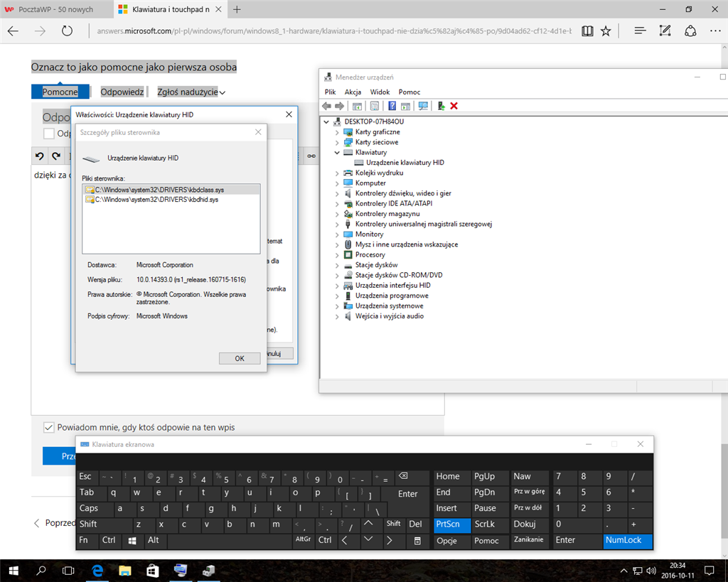Expand Procesory node

pyautogui.click(x=337, y=255)
